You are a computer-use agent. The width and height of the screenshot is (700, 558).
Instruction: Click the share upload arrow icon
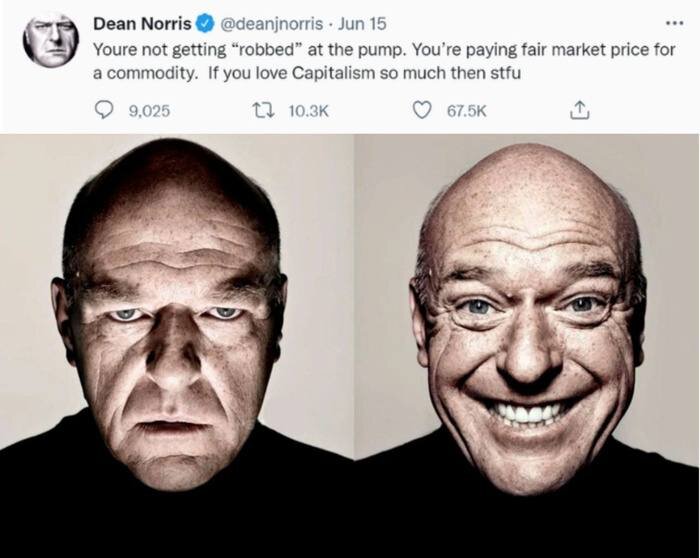578,112
